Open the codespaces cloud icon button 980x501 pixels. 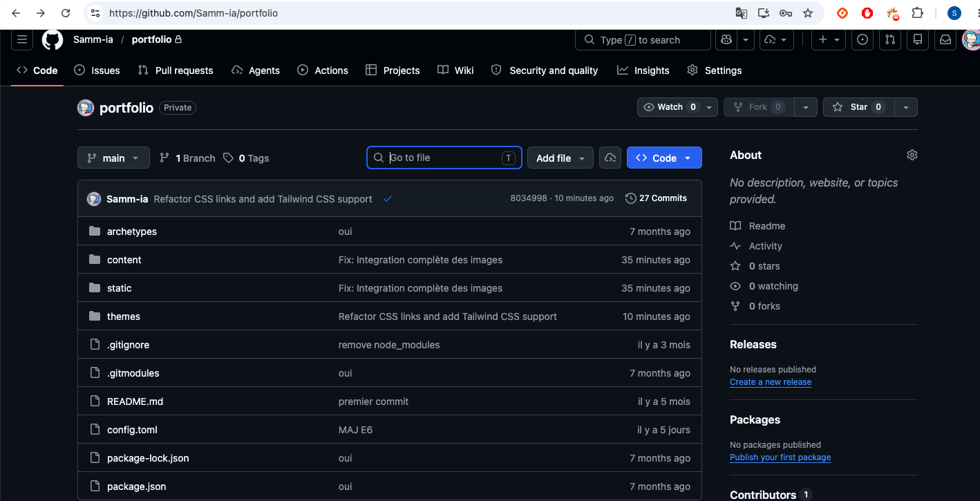click(x=610, y=158)
